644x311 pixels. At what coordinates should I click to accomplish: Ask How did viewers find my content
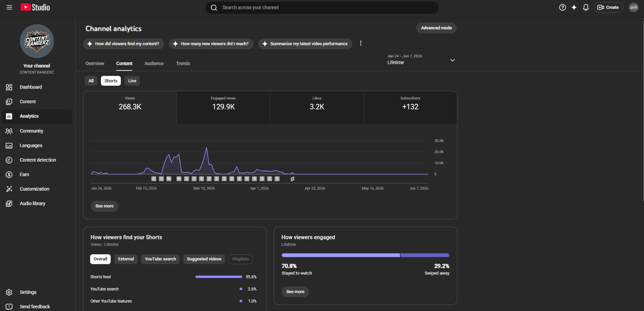coord(124,44)
